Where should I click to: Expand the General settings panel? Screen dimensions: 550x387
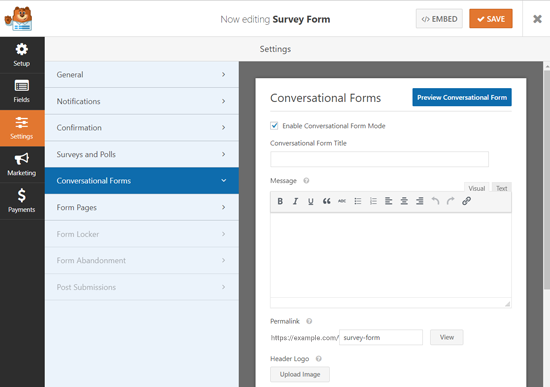[x=142, y=75]
